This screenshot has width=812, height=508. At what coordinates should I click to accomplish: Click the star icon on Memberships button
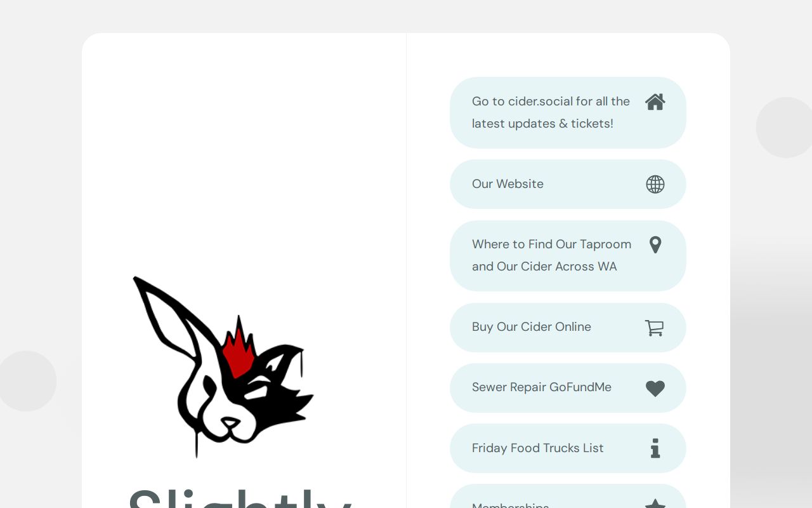click(655, 504)
